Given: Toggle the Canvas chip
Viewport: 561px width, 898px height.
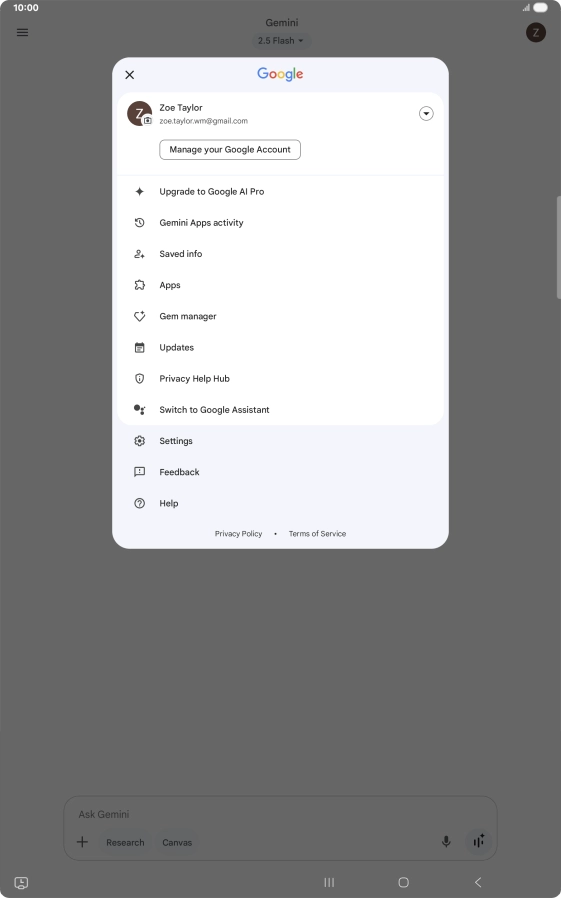Looking at the screenshot, I should pyautogui.click(x=177, y=842).
